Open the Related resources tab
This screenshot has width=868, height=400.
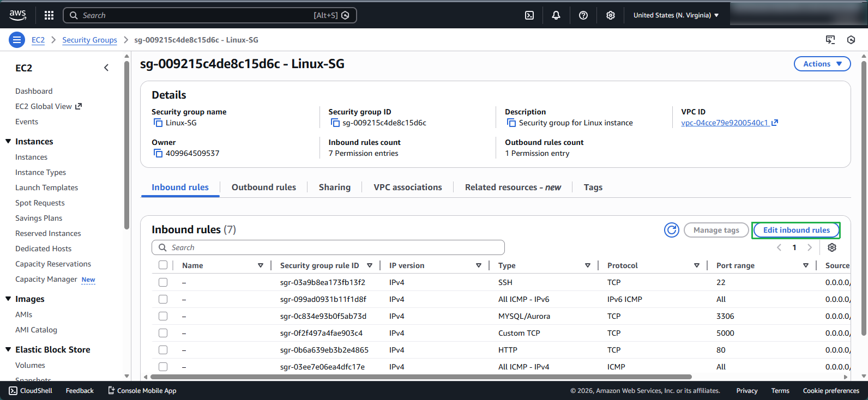513,187
